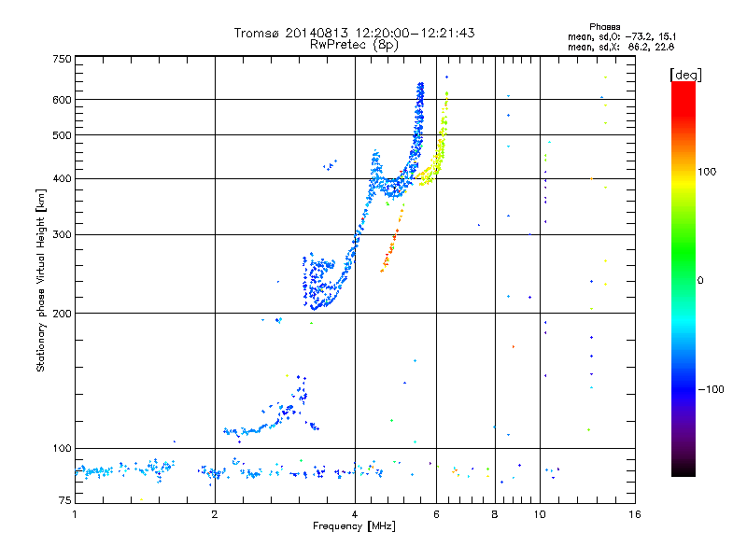The image size is (747, 560).
Task: Click the 'Phases' header in the corner
Action: click(604, 27)
